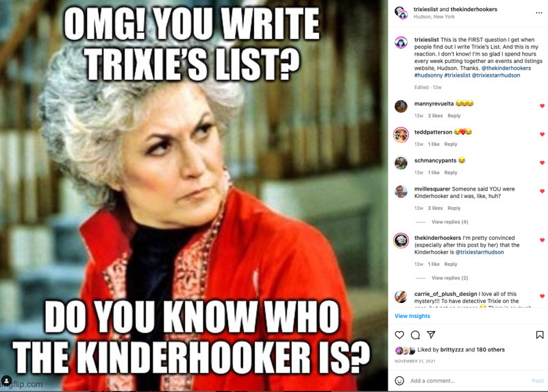Open @trixiestarrhudson mention in caption
Screen dimensions: 548x392
click(496, 75)
